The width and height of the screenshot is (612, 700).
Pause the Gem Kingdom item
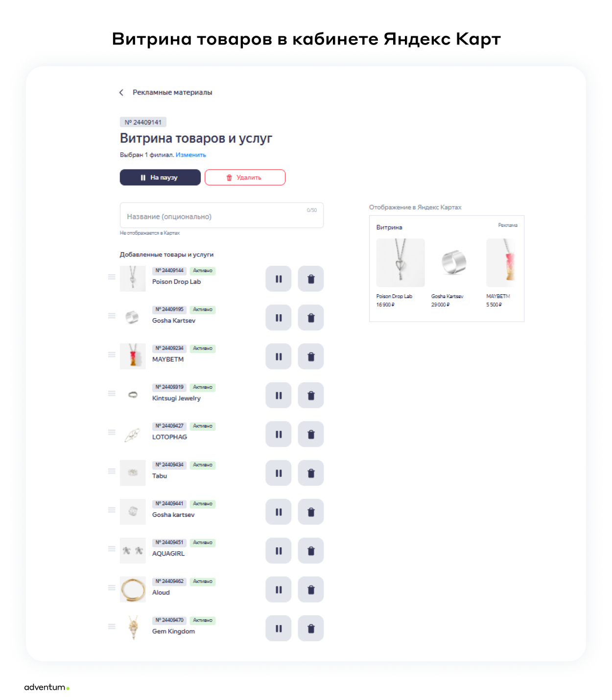coord(278,629)
